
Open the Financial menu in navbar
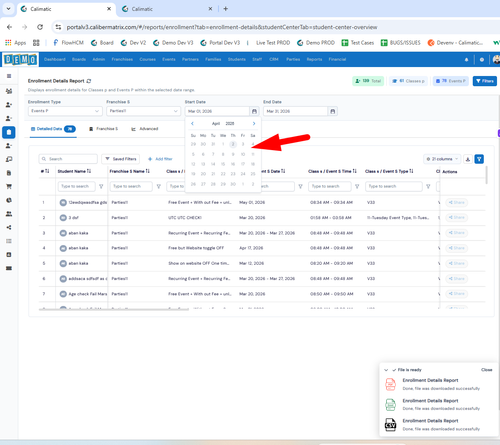tap(337, 60)
